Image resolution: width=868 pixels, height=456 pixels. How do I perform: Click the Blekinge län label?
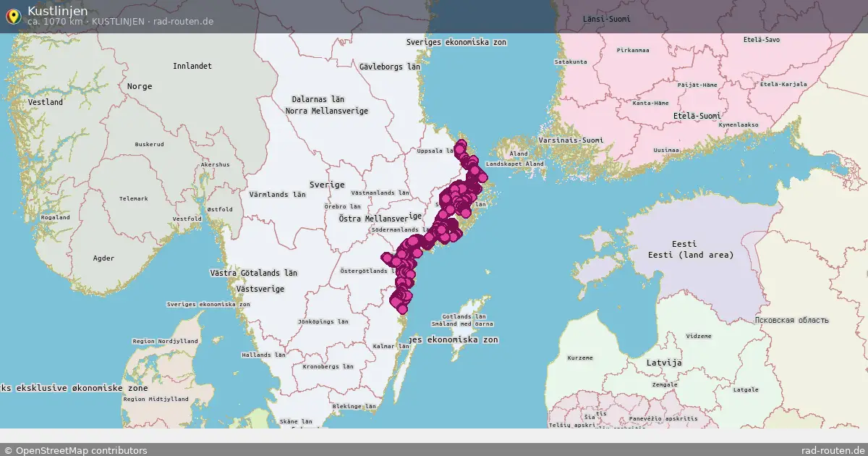click(354, 407)
